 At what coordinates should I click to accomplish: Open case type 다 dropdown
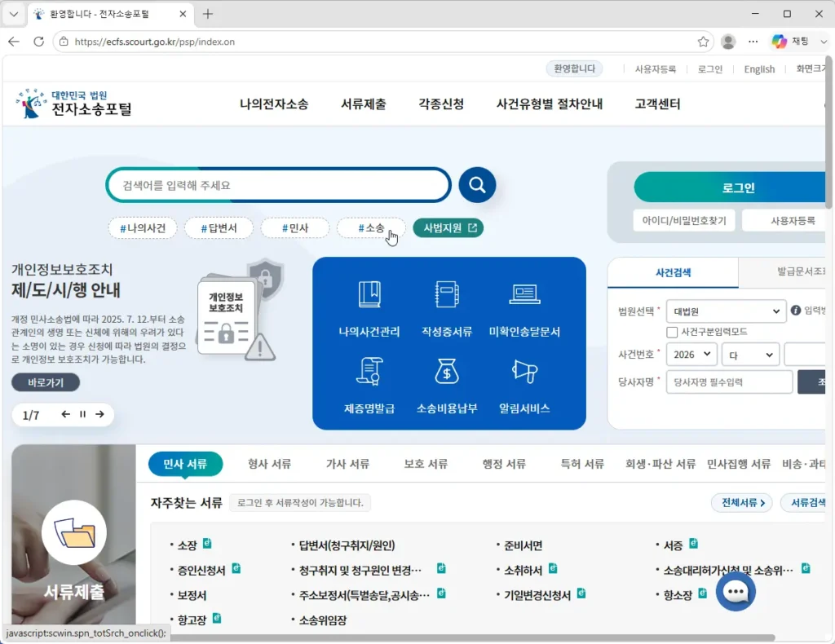click(x=750, y=355)
